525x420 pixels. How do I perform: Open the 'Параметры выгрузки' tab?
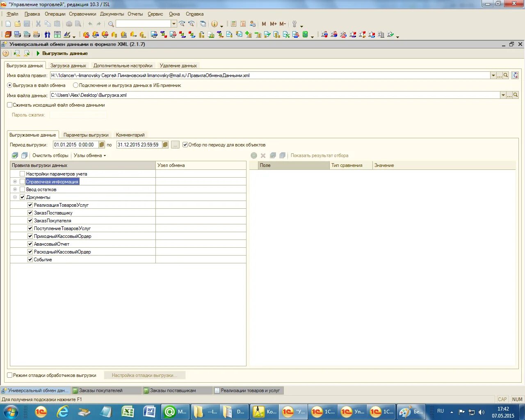86,135
